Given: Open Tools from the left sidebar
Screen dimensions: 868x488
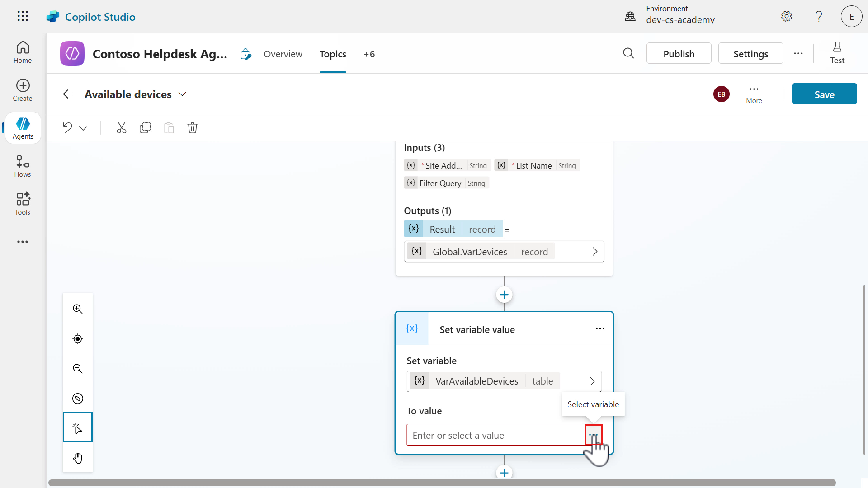Looking at the screenshot, I should coord(22,203).
